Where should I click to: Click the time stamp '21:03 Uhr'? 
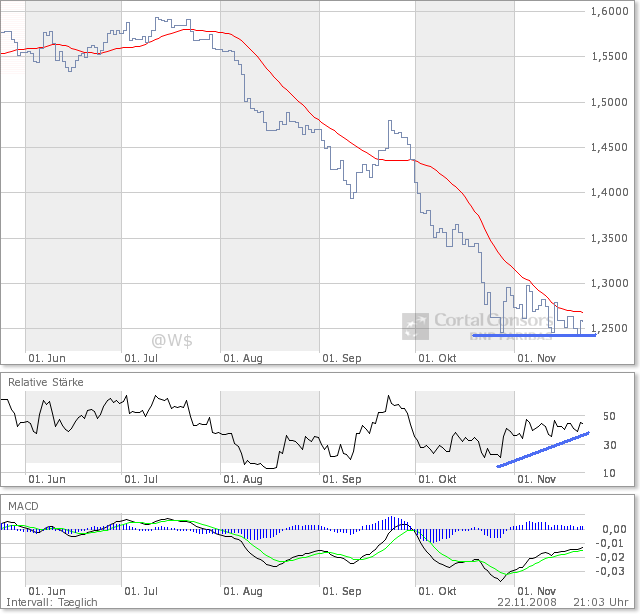(601, 603)
